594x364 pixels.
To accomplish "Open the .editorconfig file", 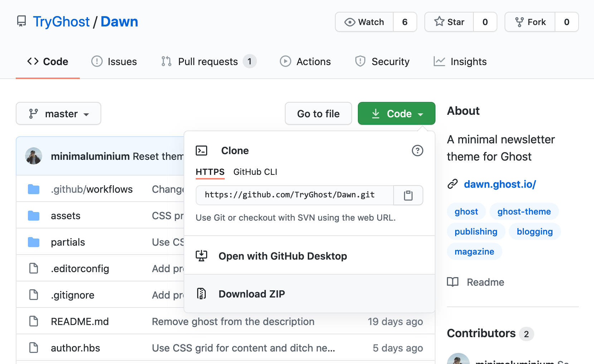I will coord(80,269).
